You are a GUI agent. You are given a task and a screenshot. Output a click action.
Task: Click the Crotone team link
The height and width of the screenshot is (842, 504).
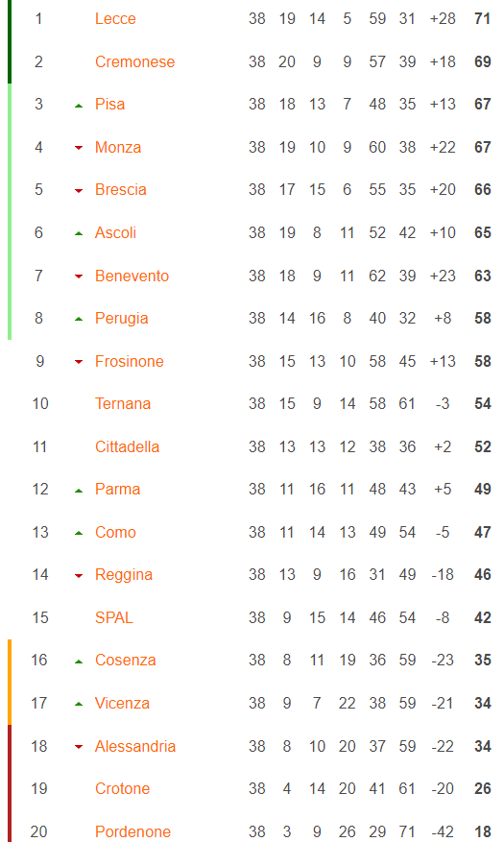(x=122, y=788)
